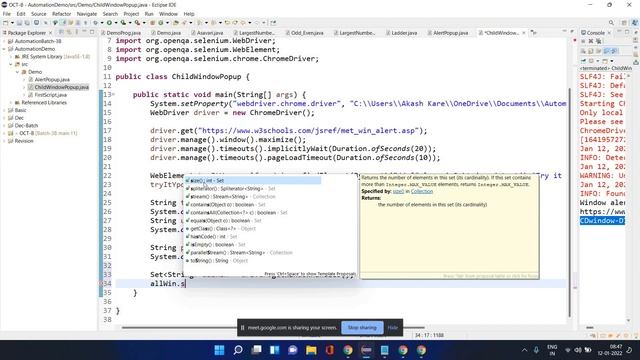Screen dimensions: 640x360
Task: Click the Run (green play) toolbar icon
Action: pyautogui.click(x=109, y=23)
